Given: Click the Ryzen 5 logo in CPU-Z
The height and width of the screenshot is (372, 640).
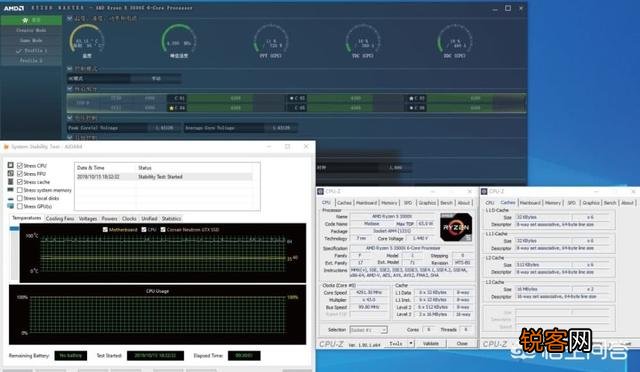Looking at the screenshot, I should 456,227.
